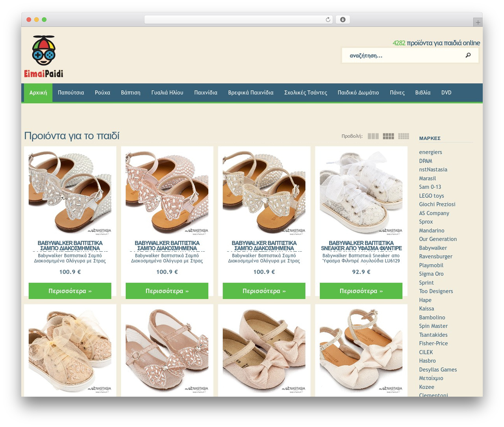This screenshot has width=504, height=427.
Task: Click the search magnifier icon
Action: click(468, 55)
